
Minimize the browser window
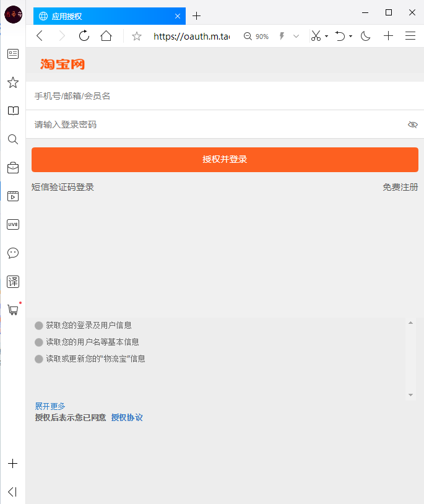(365, 12)
